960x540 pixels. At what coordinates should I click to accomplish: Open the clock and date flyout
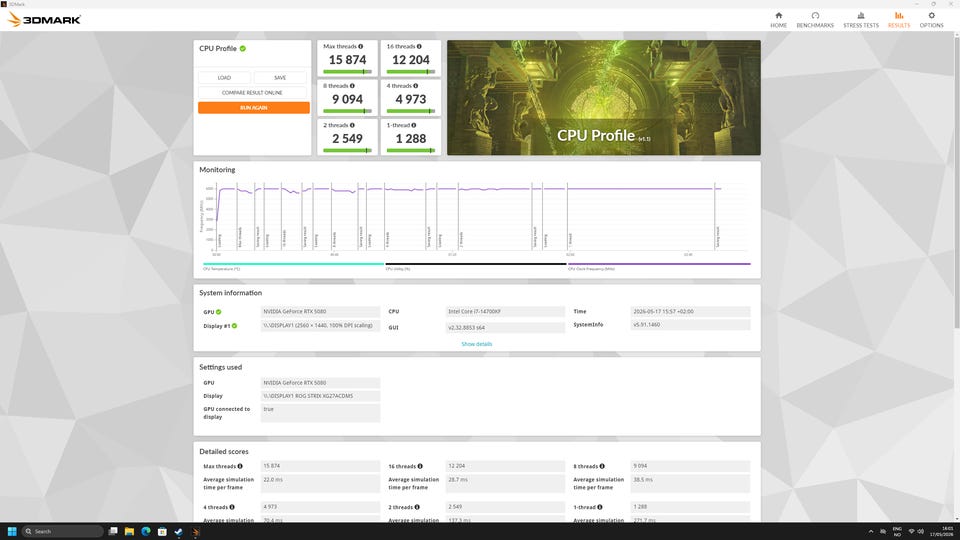point(942,531)
